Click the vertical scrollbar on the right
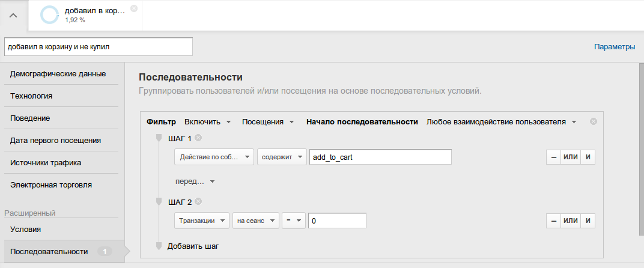 click(641, 149)
